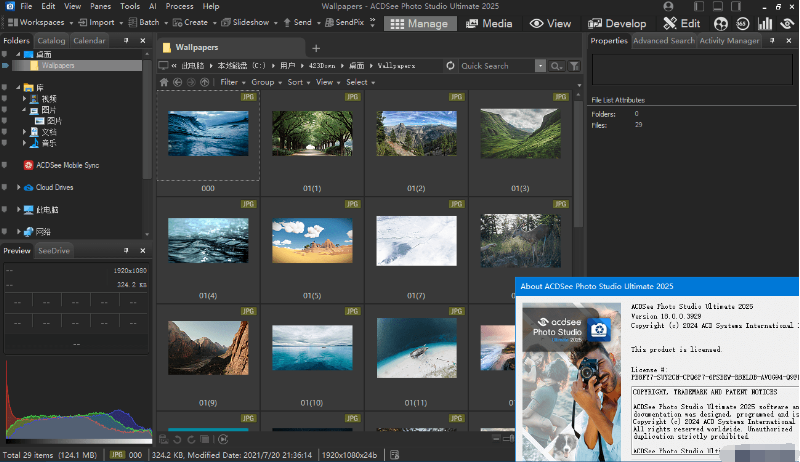Toggle the right panel layout icon
The width and height of the screenshot is (800, 462).
coord(736,6)
